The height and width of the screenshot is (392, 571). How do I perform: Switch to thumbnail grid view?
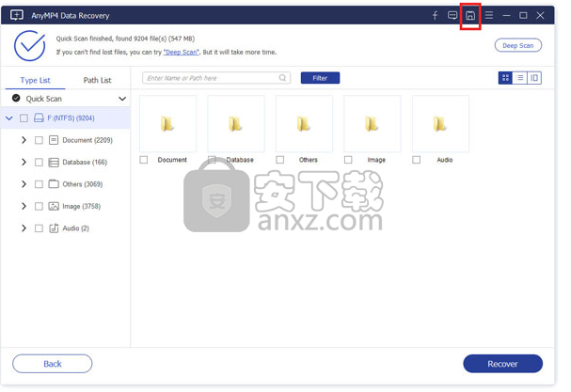click(505, 77)
